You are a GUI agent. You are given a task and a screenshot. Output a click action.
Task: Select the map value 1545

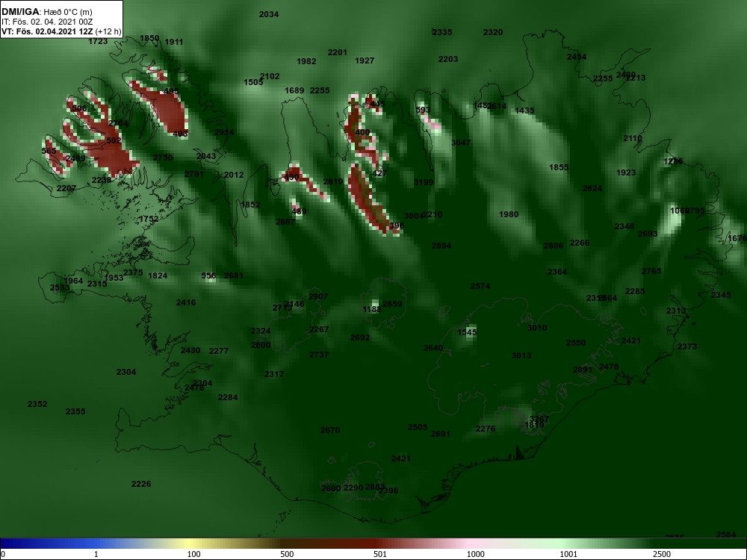coord(468,332)
